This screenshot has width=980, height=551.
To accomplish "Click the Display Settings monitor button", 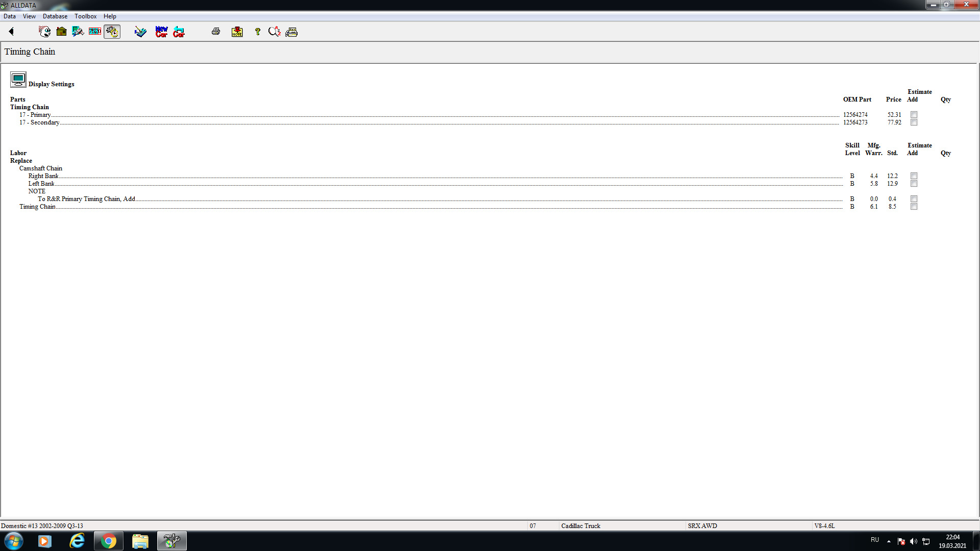I will click(18, 80).
